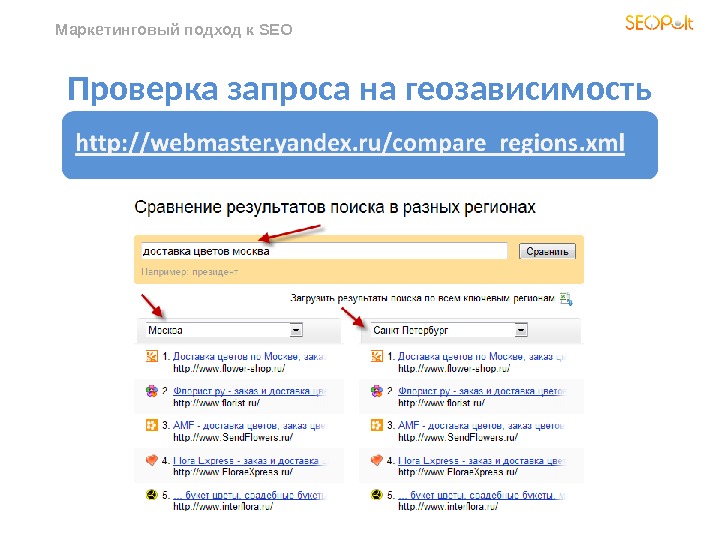Click header text Маркетинговый подход к SEO
The image size is (720, 540).
(174, 30)
